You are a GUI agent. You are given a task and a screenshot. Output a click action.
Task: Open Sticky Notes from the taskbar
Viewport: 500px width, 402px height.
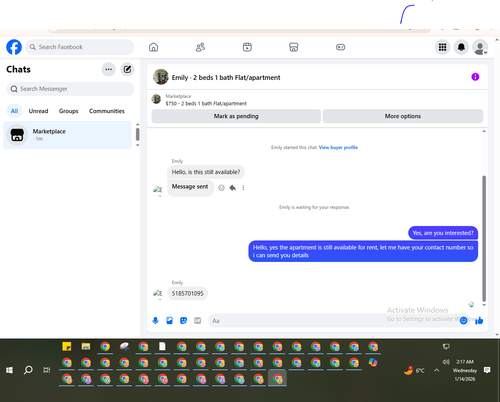point(67,347)
